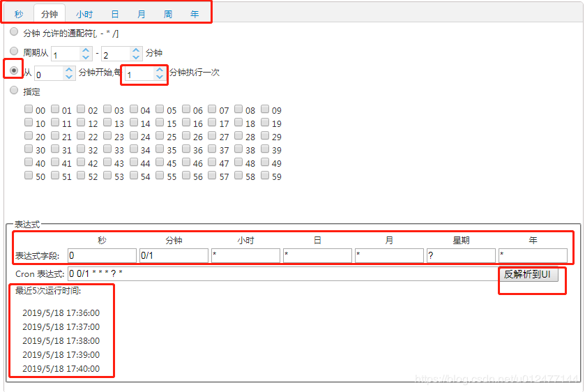Check the minute 27 checkbox
Image resolution: width=585 pixels, height=392 pixels.
pyautogui.click(x=212, y=135)
